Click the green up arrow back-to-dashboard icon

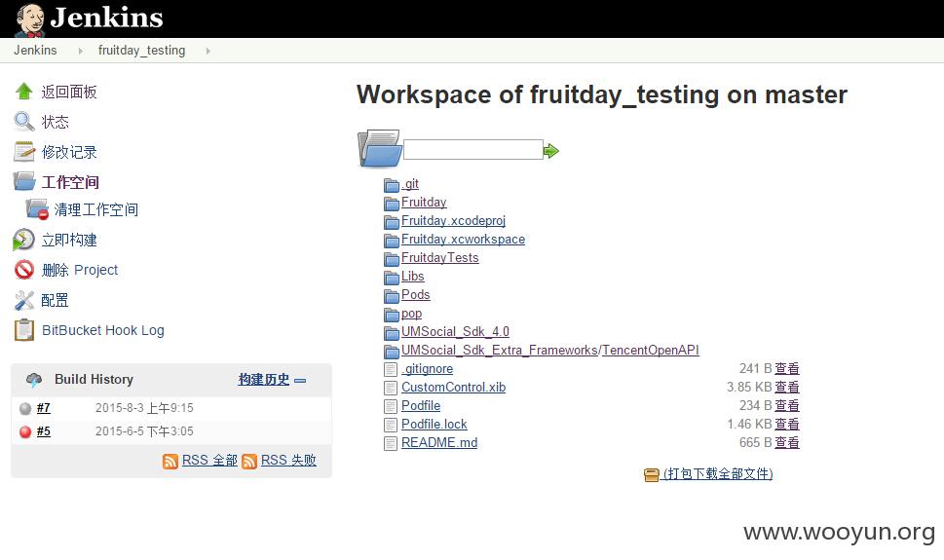point(24,92)
